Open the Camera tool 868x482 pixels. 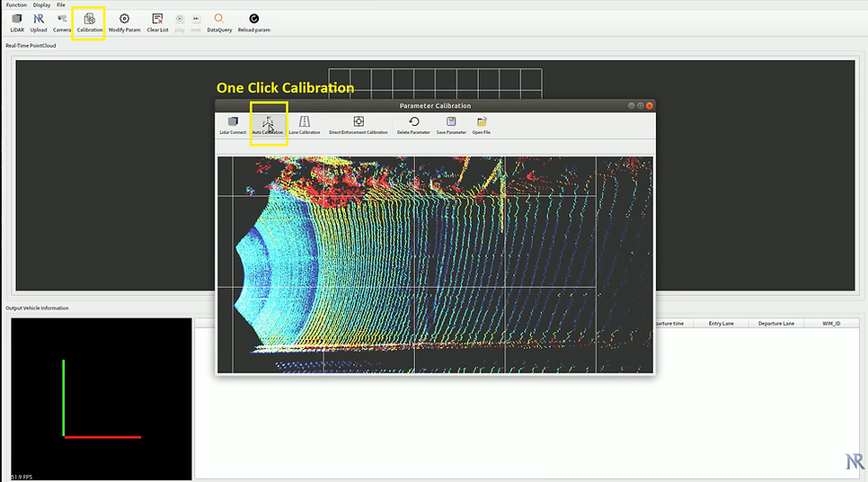click(61, 23)
